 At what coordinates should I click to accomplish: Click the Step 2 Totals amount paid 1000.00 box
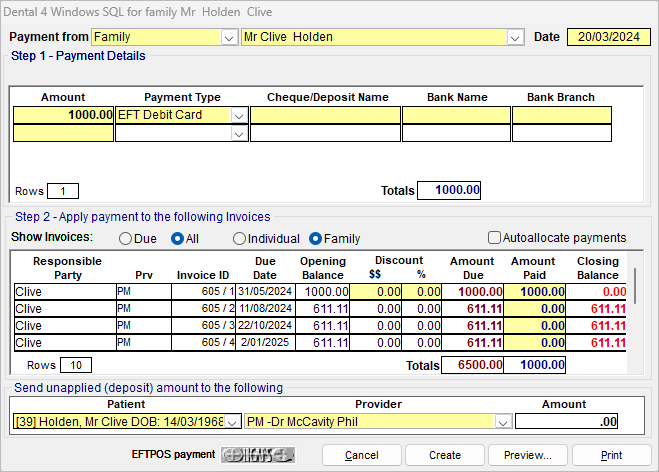pyautogui.click(x=535, y=365)
